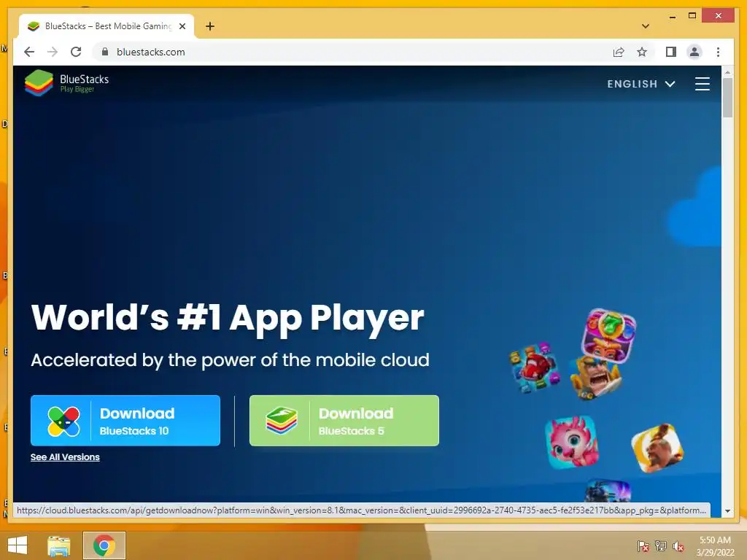Viewport: 747px width, 560px height.
Task: Open the hamburger menu on BlueStacks site
Action: (x=702, y=84)
